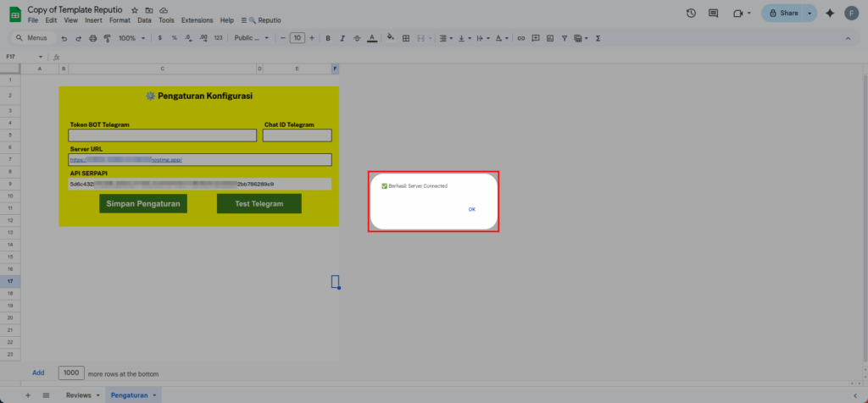Screen dimensions: 868x403
Task: Click the functions sigma icon
Action: [598, 38]
